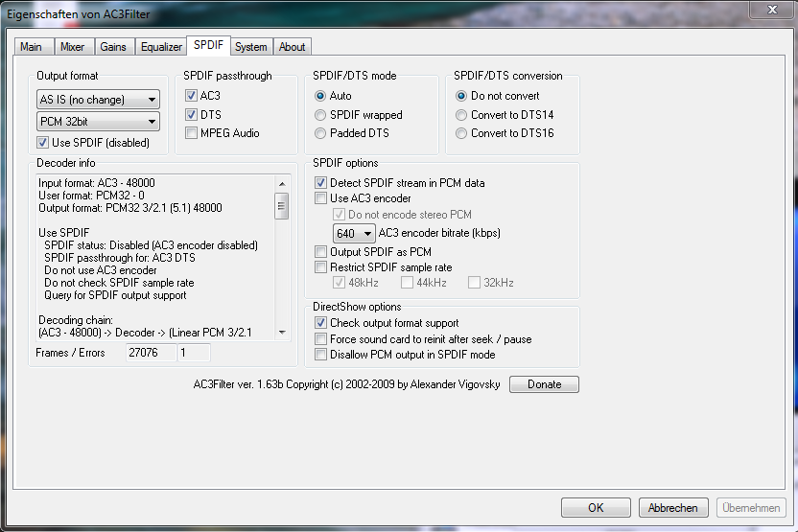Open the Gains tab
The height and width of the screenshot is (532, 798).
(x=114, y=47)
